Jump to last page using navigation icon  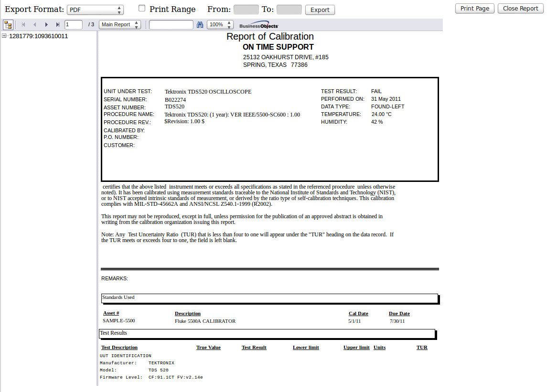click(x=58, y=24)
